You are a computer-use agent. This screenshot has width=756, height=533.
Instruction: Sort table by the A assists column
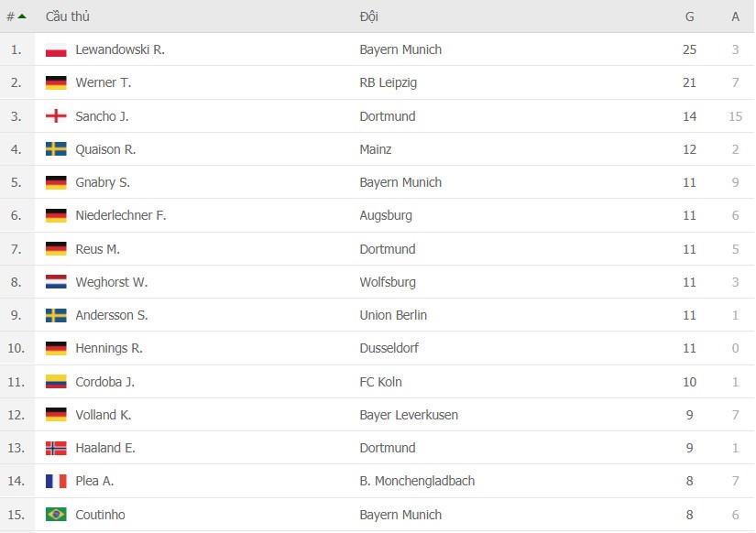[x=735, y=16]
